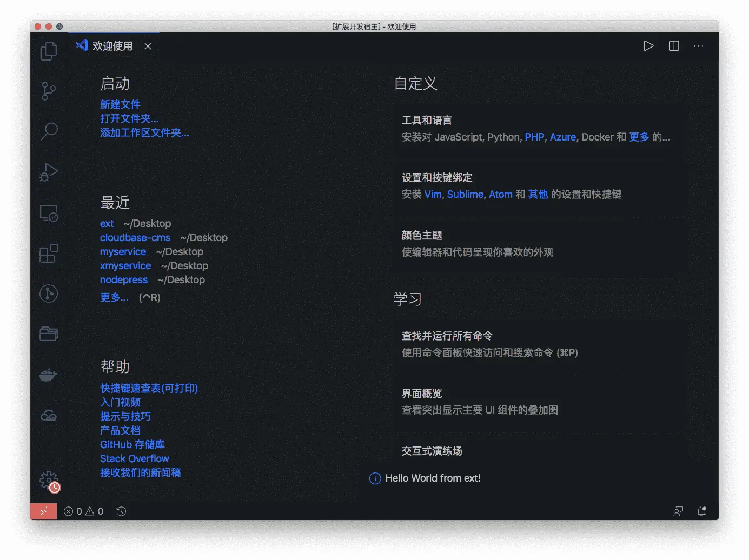
Task: Click errors and warnings count in status bar
Action: tap(83, 511)
